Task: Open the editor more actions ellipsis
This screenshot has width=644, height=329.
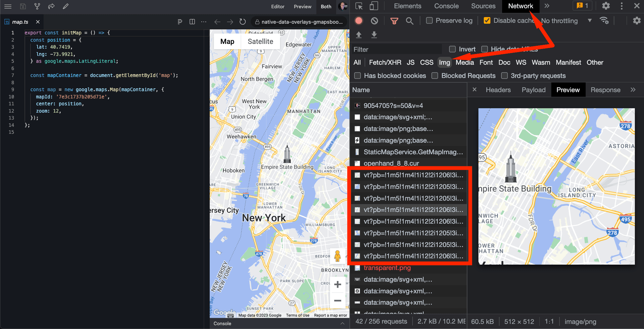Action: point(204,22)
